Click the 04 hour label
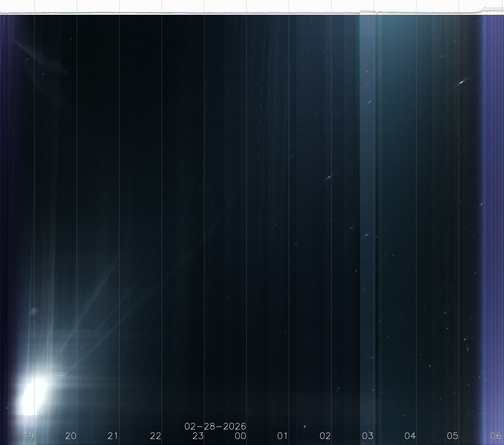The height and width of the screenshot is (445, 504). pos(410,436)
